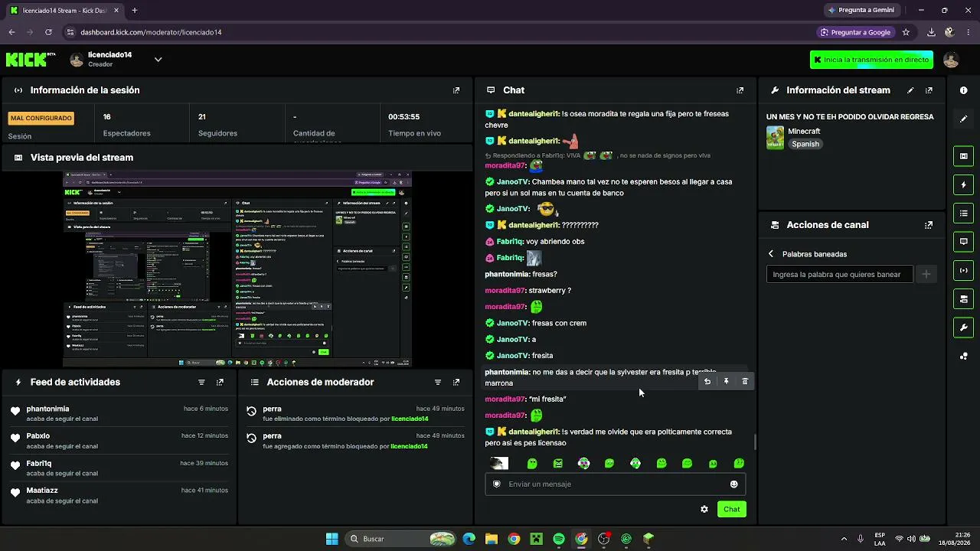Open the emoji picker in chat input
The width and height of the screenshot is (980, 551).
pos(733,484)
